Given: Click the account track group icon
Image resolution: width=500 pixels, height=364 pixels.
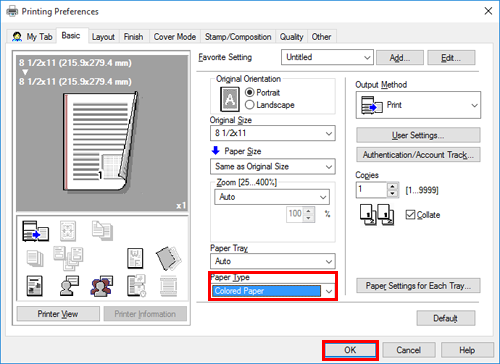Looking at the screenshot, I should 102,286.
